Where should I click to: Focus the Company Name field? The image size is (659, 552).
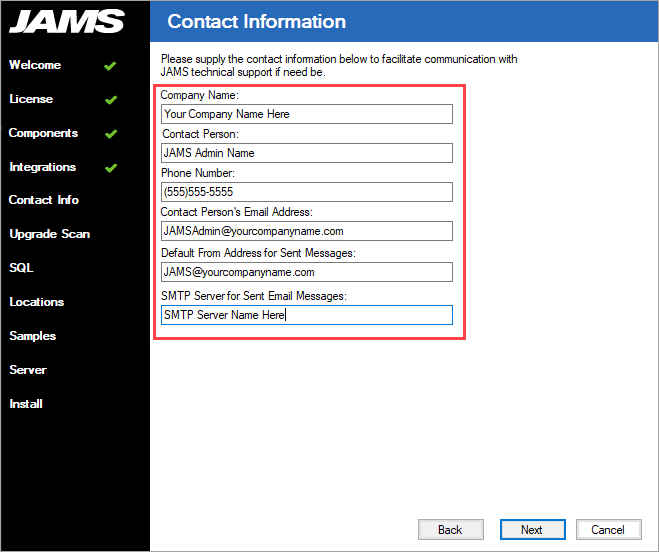point(307,114)
